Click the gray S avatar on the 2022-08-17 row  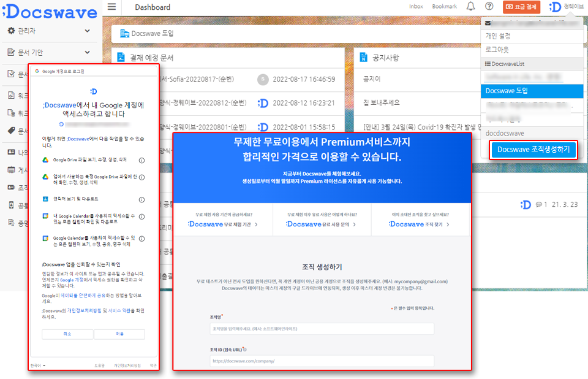(263, 79)
